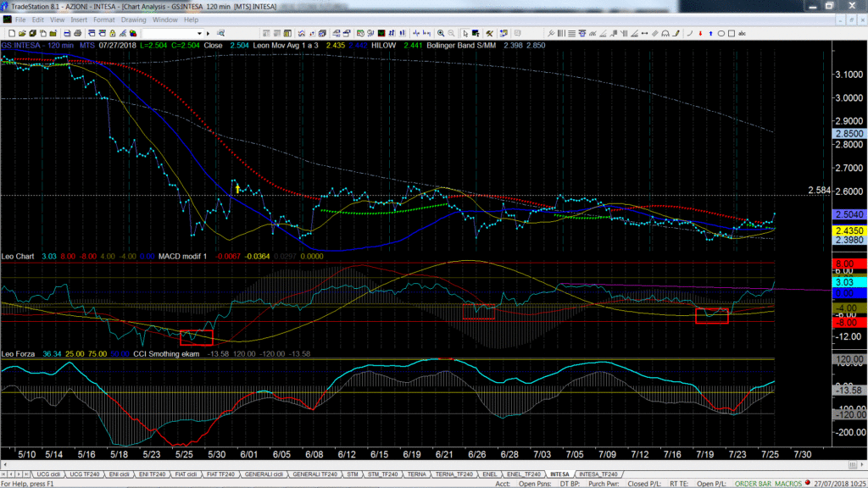Select the Ellipse drawing tool
This screenshot has width=868, height=488.
pos(721,34)
